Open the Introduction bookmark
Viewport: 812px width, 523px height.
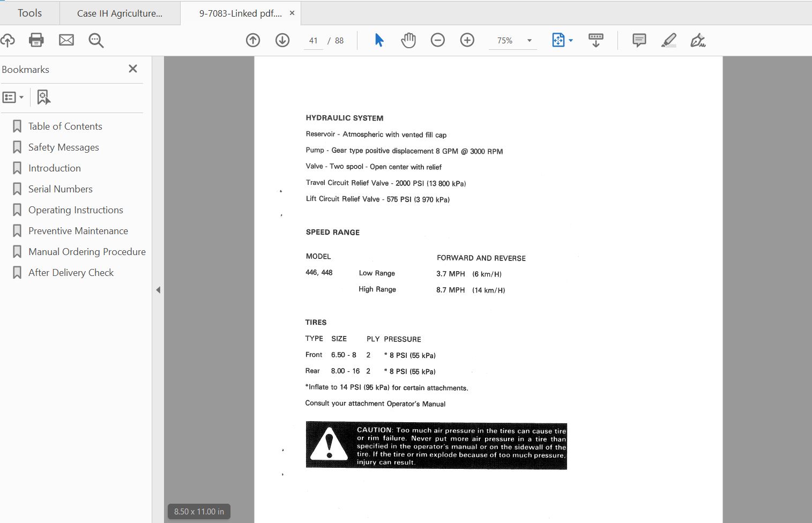(x=54, y=168)
